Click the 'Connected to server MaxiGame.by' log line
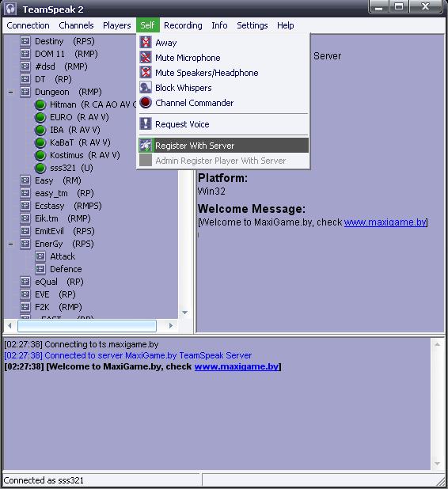Viewport: 448px width, 489px height. 128,355
